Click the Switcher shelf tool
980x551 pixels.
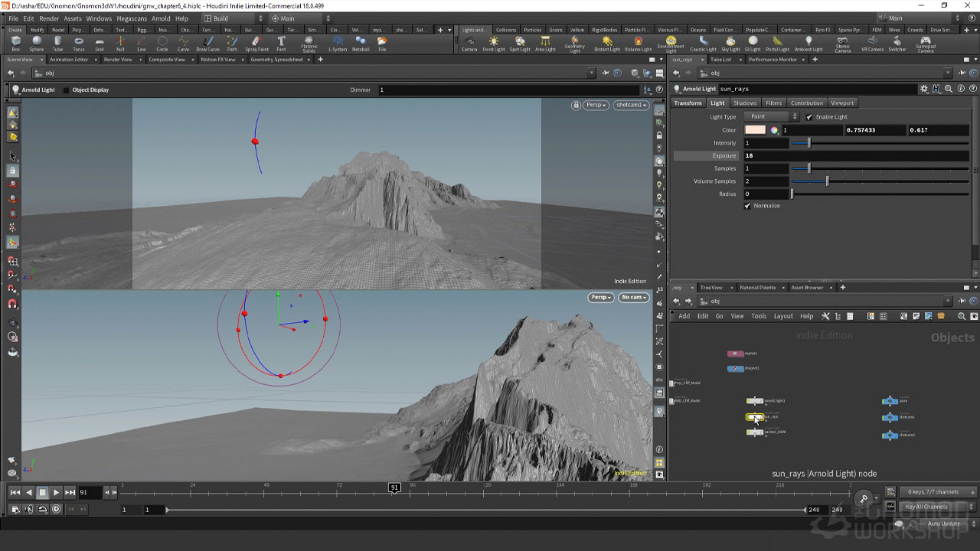coord(897,44)
